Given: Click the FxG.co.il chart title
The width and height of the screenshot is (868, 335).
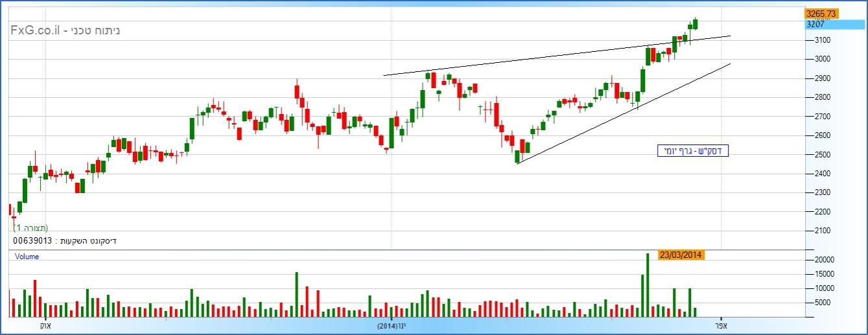Looking at the screenshot, I should (x=65, y=30).
